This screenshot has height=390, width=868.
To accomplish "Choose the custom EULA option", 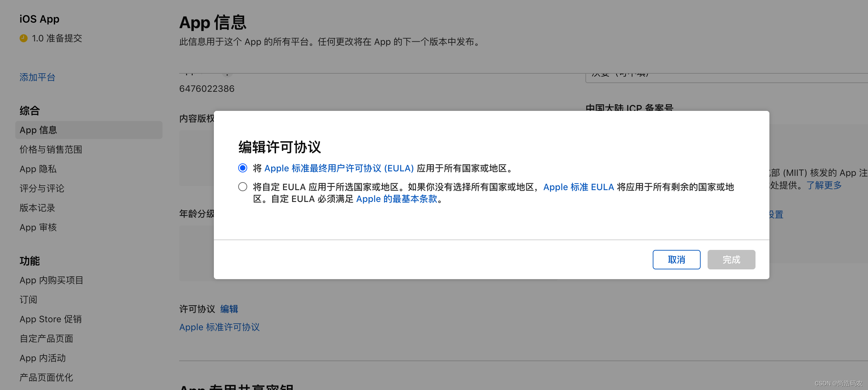I will (x=243, y=187).
